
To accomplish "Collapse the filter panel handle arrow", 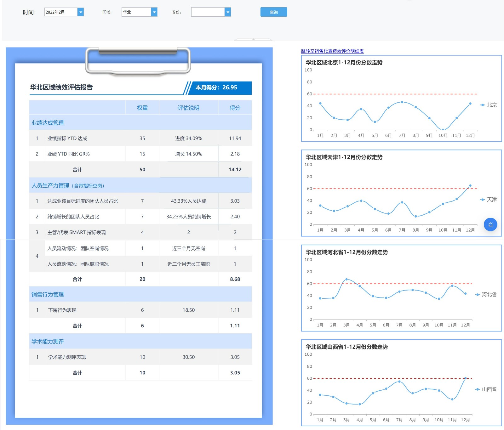I will point(253,39).
